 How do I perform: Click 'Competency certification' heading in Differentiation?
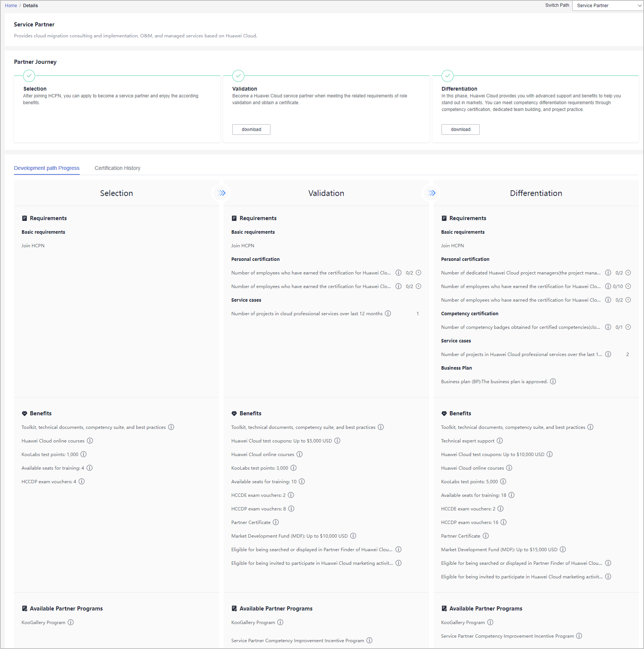(469, 313)
